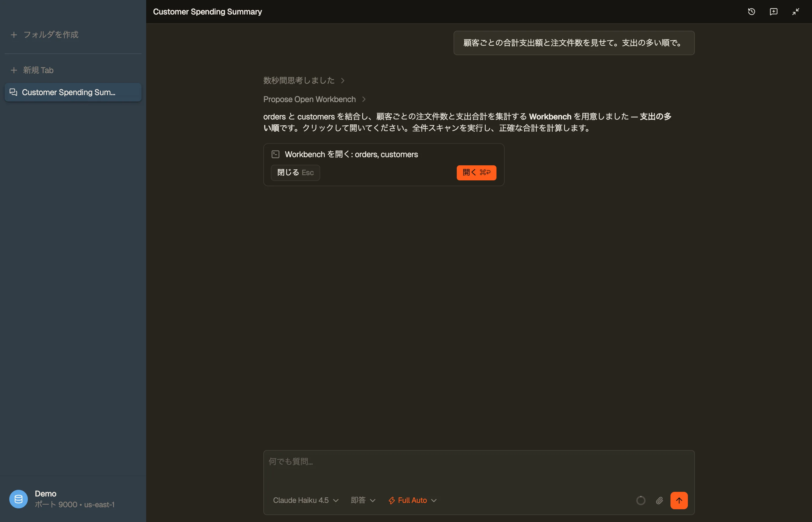The image size is (812, 522).
Task: Open the chat history clock icon
Action: coord(751,12)
